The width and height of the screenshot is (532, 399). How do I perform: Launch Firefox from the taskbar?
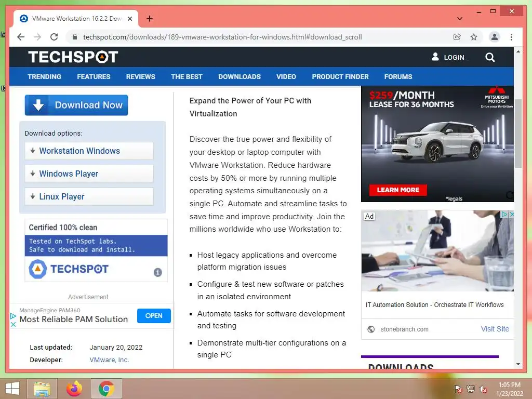click(74, 389)
